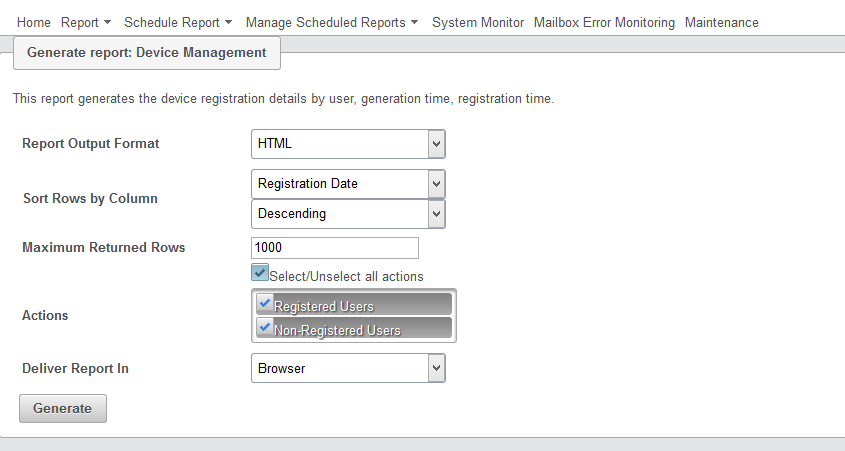Open Report Output Format dropdown
This screenshot has height=451, width=845.
(347, 144)
